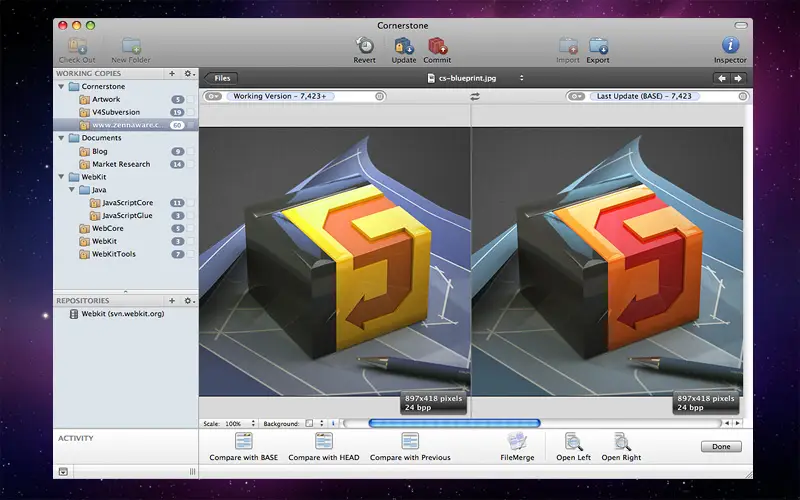Select the V4Subversion working copy
Viewport: 800px width, 500px height.
tap(116, 112)
